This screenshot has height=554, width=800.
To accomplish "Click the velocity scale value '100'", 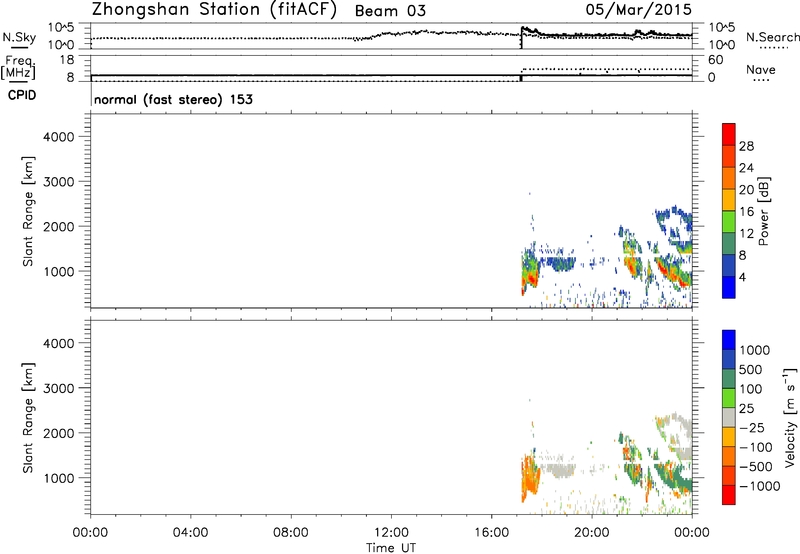I will coord(751,389).
